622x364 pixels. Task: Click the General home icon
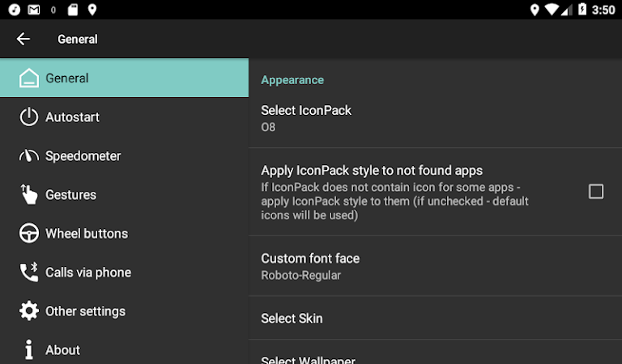(29, 78)
